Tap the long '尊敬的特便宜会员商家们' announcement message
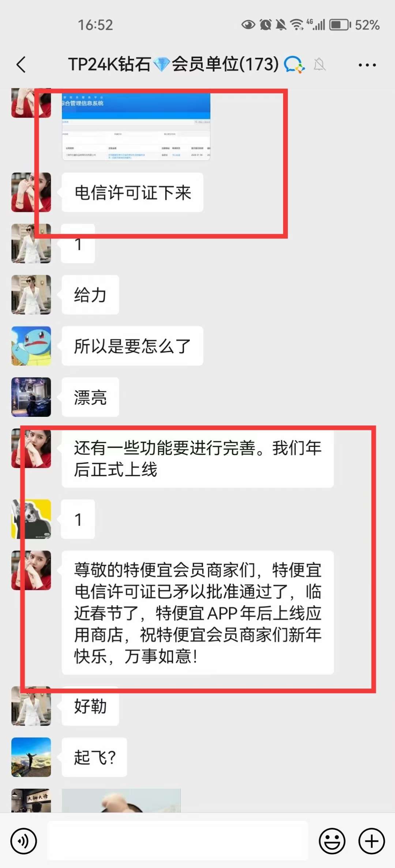The image size is (395, 868). click(197, 613)
